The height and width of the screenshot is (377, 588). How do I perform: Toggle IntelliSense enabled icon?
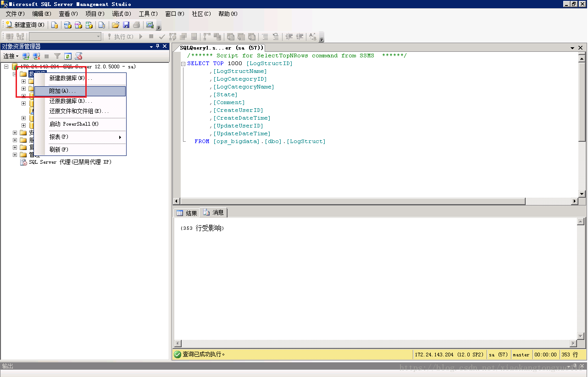coord(194,36)
